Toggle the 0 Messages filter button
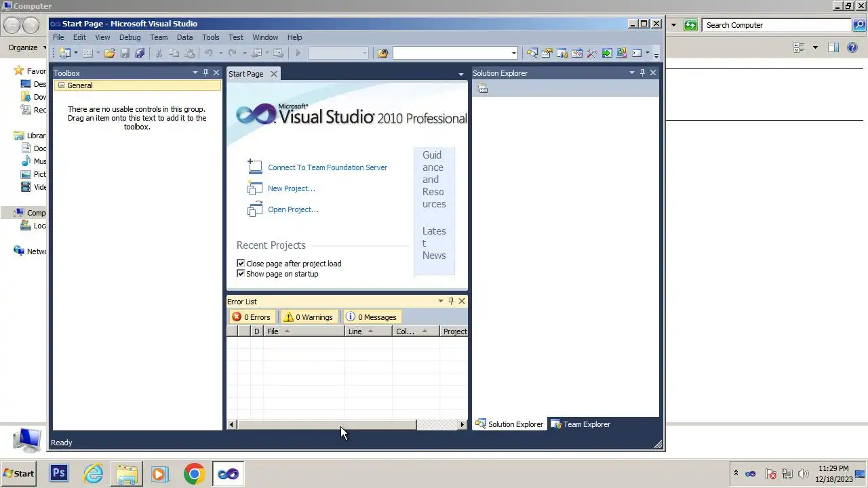The image size is (868, 488). 371,317
